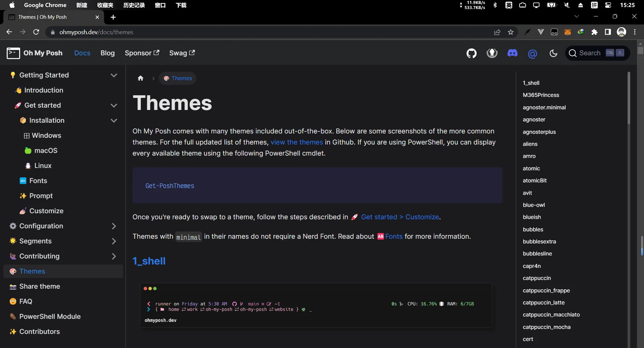This screenshot has width=644, height=348.
Task: Open the Docs navbar item
Action: point(82,53)
